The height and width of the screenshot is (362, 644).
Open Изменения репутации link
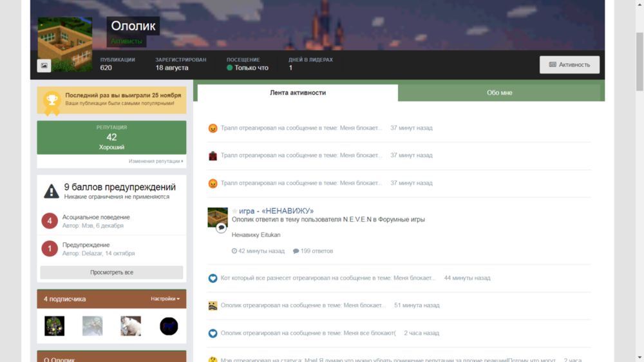(x=156, y=161)
